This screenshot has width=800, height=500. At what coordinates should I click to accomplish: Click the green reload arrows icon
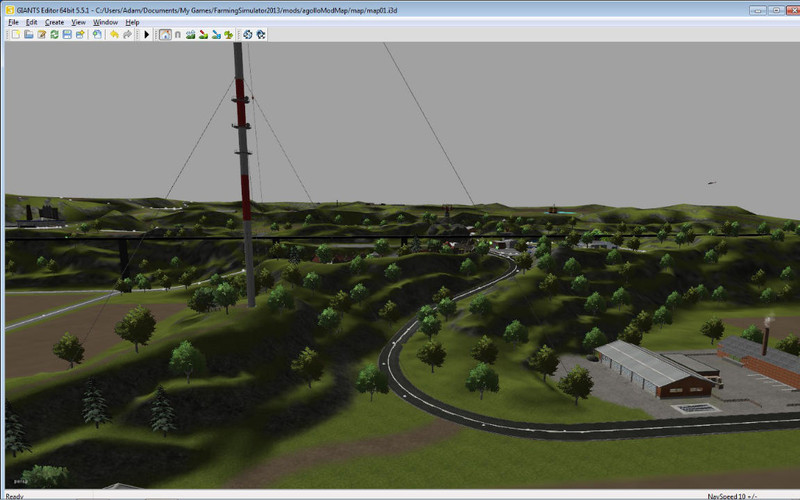tap(54, 34)
